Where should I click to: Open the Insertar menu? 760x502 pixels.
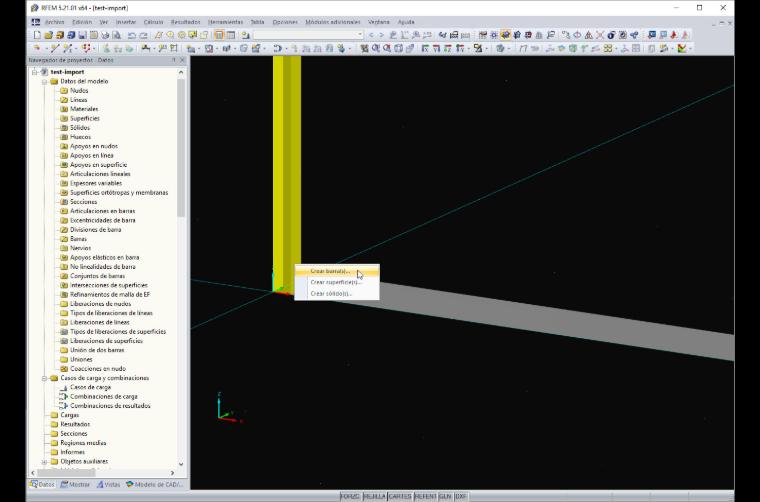pyautogui.click(x=126, y=22)
